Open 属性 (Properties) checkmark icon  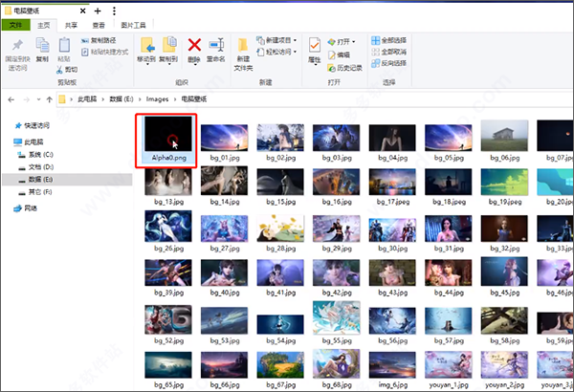(315, 45)
